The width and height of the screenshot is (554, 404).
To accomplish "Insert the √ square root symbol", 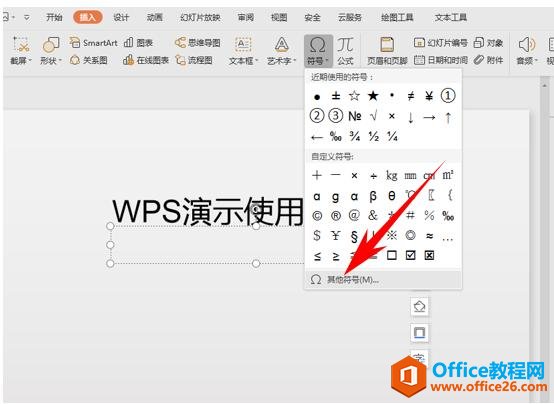I will (x=373, y=116).
